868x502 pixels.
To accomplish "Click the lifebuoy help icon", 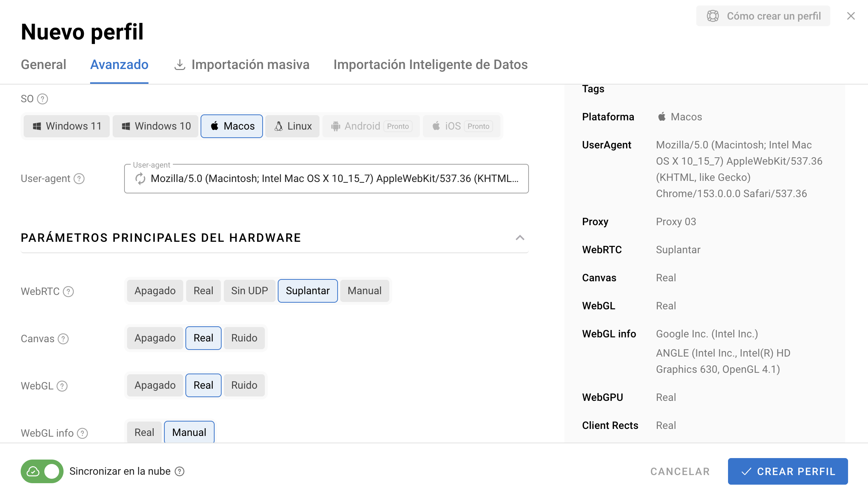I will tap(713, 16).
